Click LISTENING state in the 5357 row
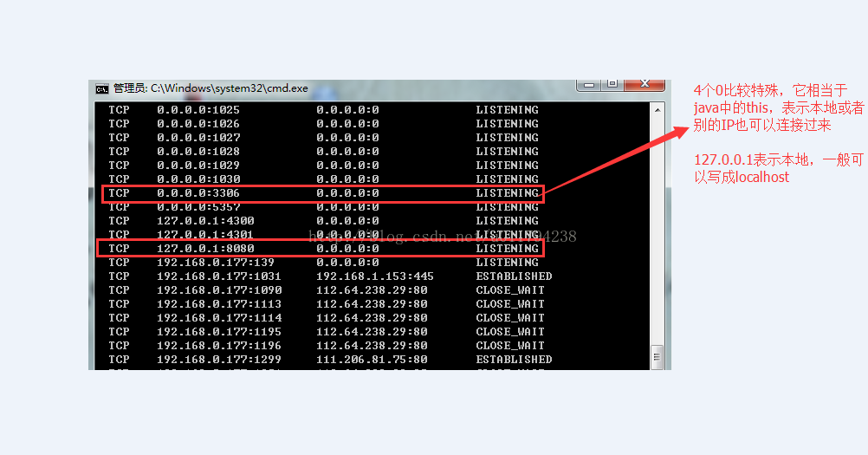 [507, 206]
